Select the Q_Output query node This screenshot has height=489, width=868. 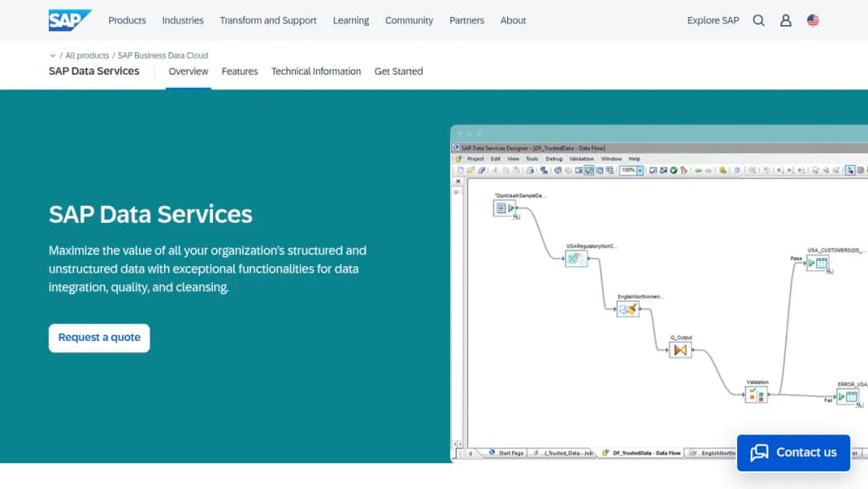681,350
